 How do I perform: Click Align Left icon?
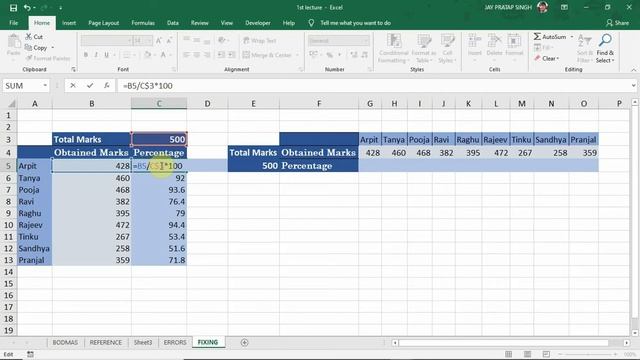click(x=186, y=55)
